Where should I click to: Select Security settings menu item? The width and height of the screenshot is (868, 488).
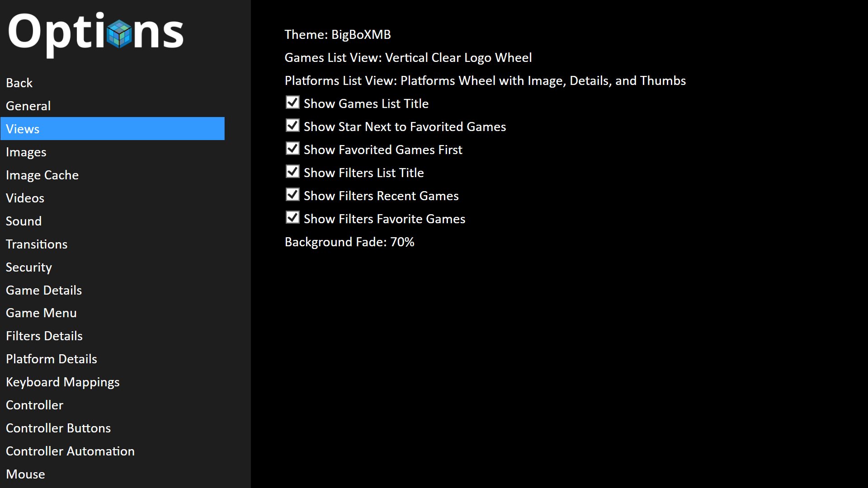[x=28, y=267]
